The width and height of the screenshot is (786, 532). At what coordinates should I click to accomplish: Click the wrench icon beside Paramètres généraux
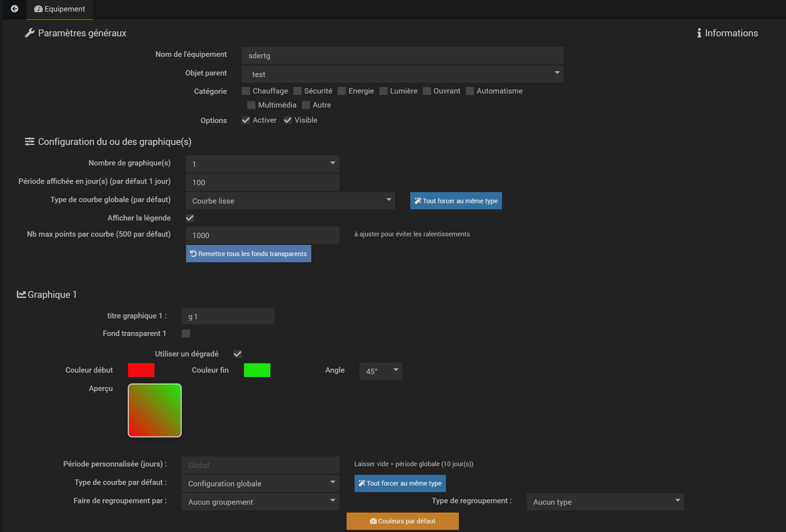pyautogui.click(x=30, y=33)
